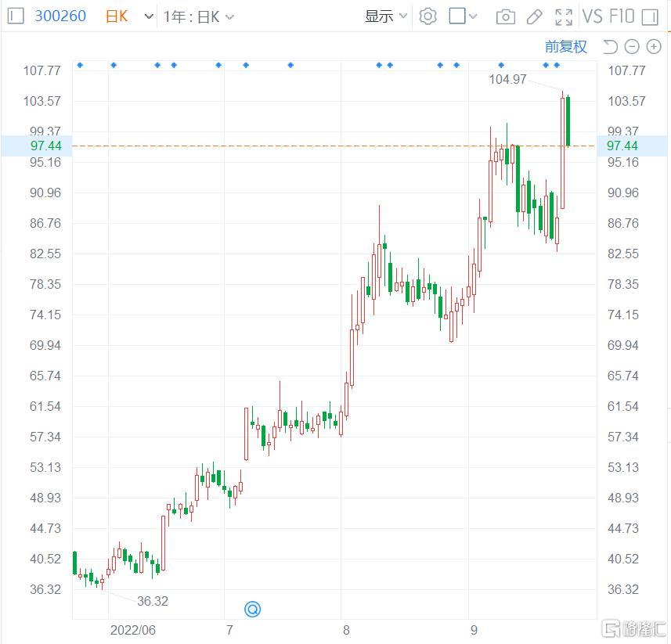Expand the chart type chevron next to 日K

coord(149,16)
